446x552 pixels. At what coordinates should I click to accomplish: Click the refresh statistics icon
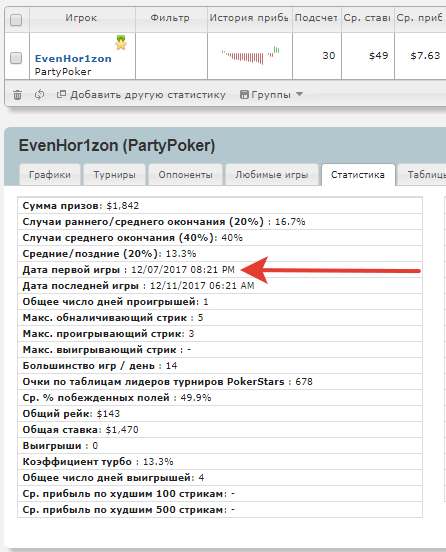pos(39,94)
